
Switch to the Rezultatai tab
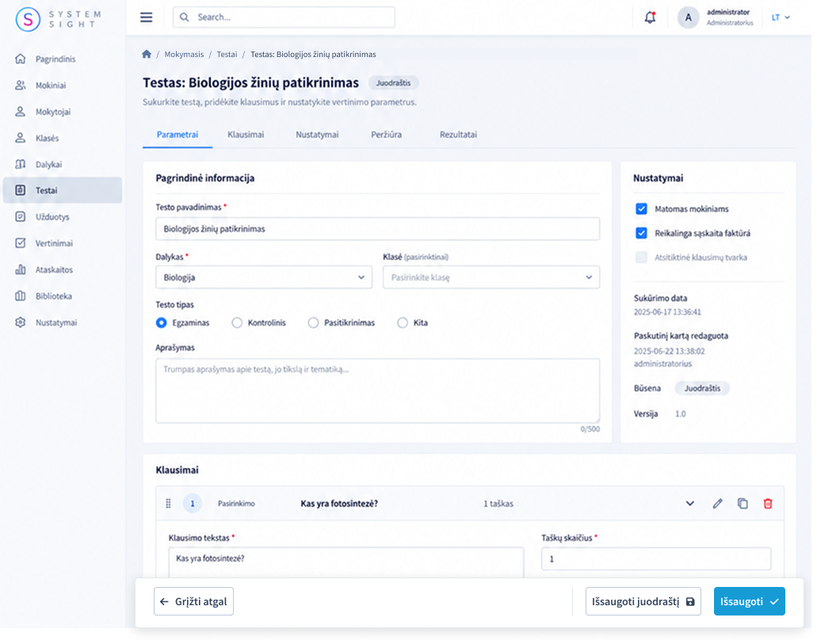click(x=459, y=135)
